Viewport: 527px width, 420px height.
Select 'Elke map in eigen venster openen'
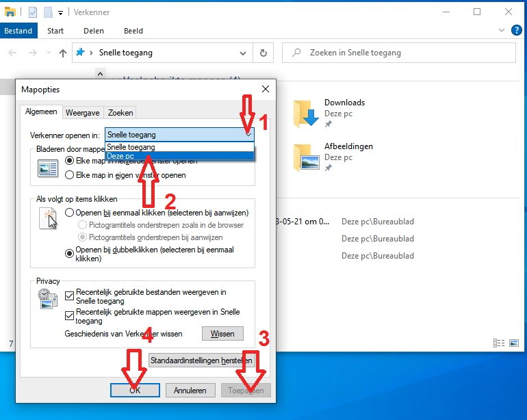pos(70,175)
